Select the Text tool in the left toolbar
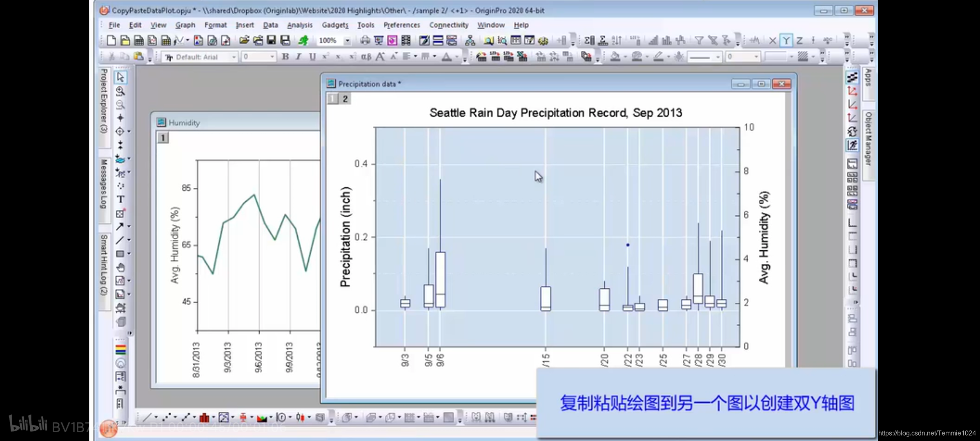The width and height of the screenshot is (980, 441). [x=120, y=199]
